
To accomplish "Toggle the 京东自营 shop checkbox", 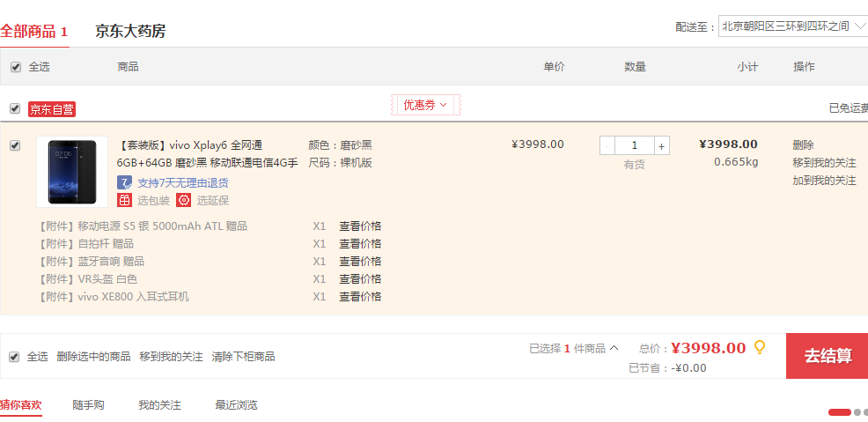I will [16, 108].
